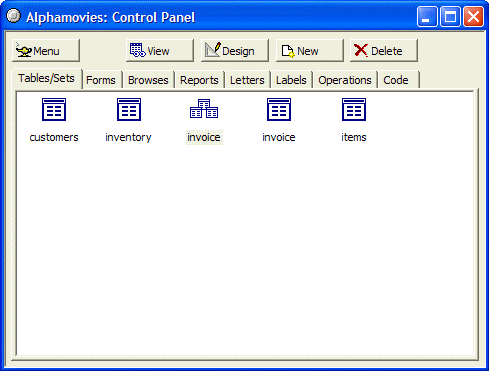Screen dimensions: 489x371
Task: Switch to the Tables/Sets tab
Action: point(47,78)
